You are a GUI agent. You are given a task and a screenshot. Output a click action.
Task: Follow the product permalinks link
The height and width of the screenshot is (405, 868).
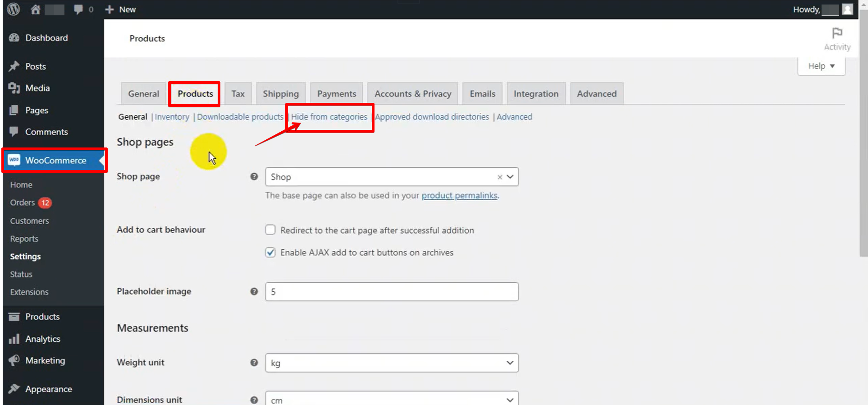pyautogui.click(x=459, y=196)
